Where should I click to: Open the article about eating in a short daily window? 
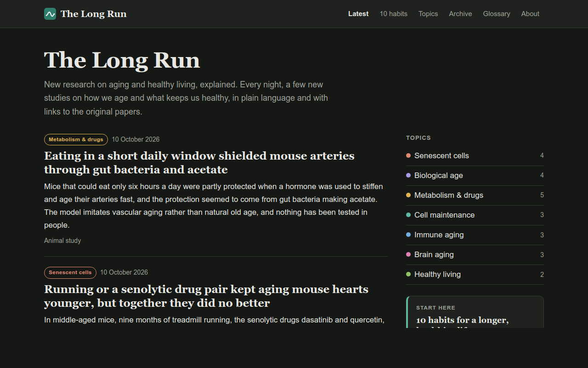199,163
